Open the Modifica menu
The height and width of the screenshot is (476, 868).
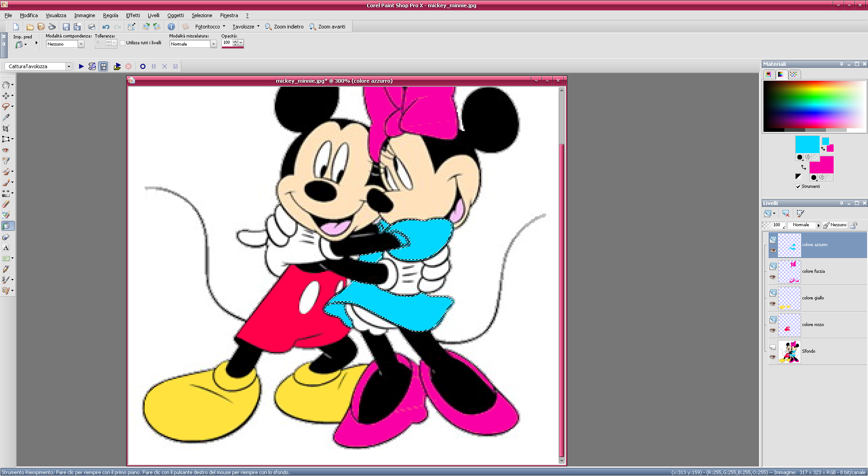point(28,15)
